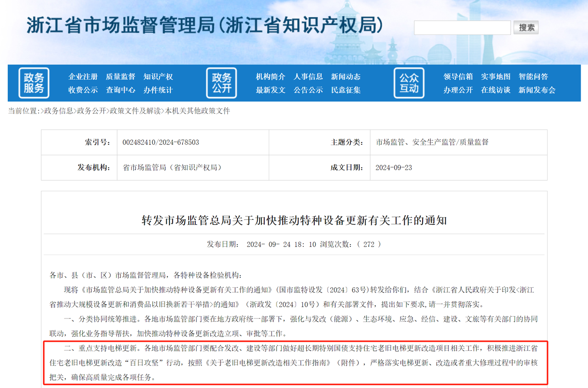
Task: Open 知识产权 in the navigation bar
Action: (158, 77)
